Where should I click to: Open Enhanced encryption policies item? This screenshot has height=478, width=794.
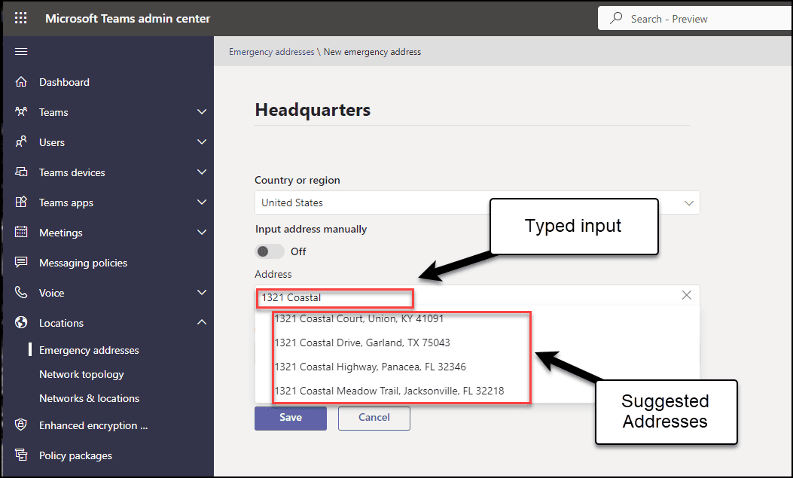click(94, 425)
